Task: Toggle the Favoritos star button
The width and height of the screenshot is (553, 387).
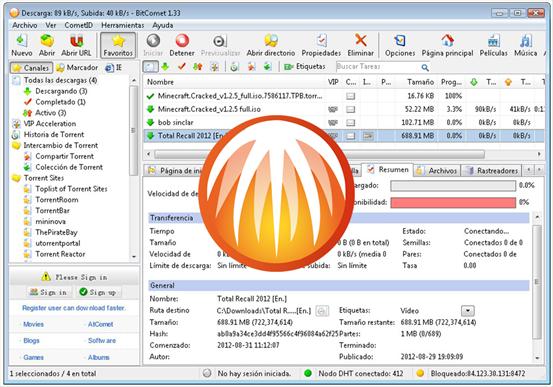Action: (x=118, y=45)
